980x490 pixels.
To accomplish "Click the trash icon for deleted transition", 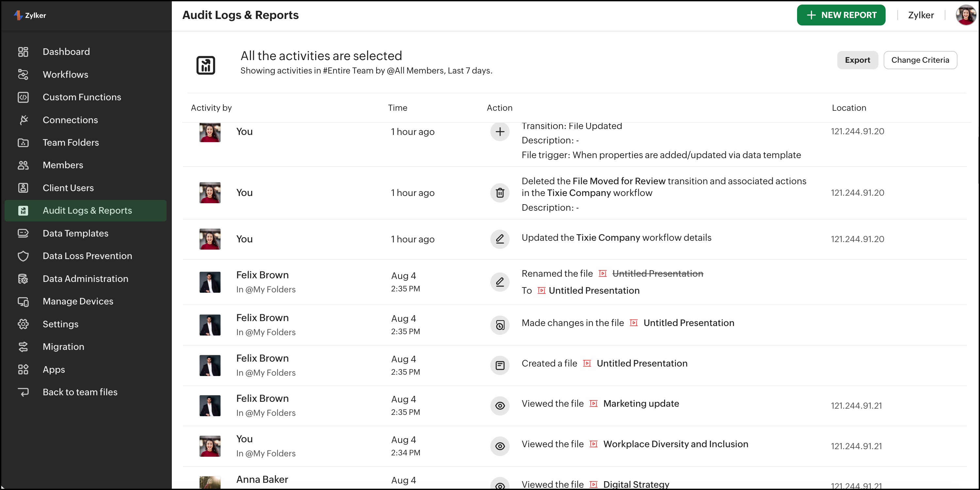I will (x=500, y=193).
